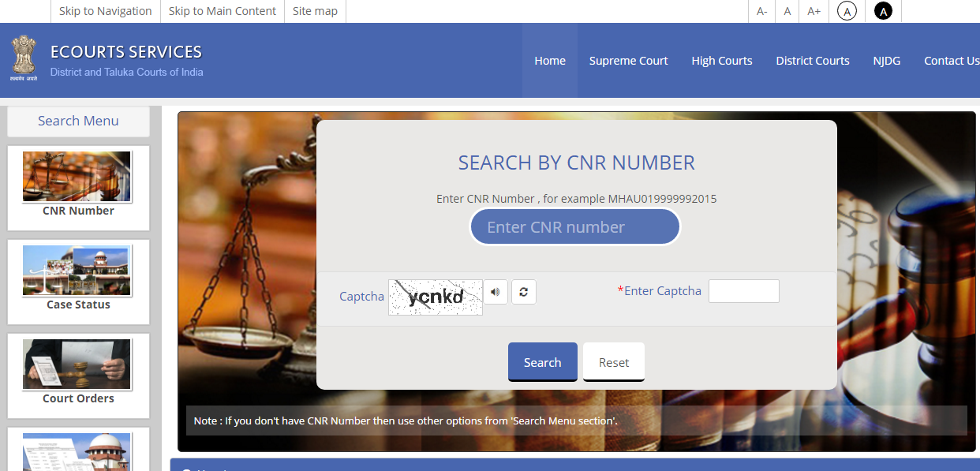
Task: Click District and Taluka Courts subtitle
Action: [x=127, y=72]
